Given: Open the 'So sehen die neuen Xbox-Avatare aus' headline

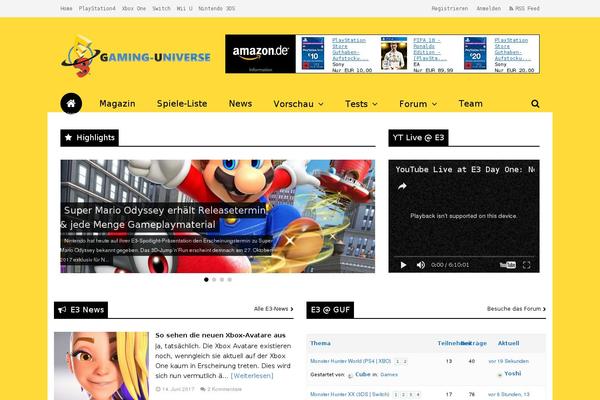Looking at the screenshot, I should 220,335.
